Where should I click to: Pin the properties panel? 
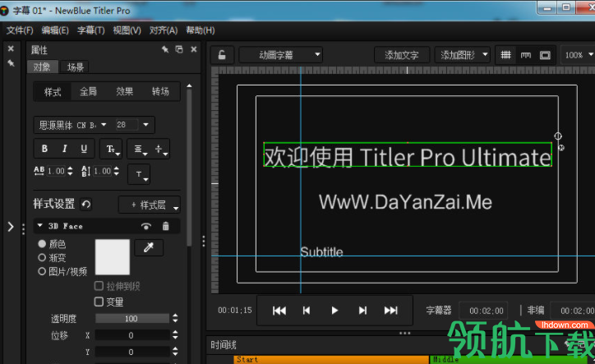(x=165, y=49)
